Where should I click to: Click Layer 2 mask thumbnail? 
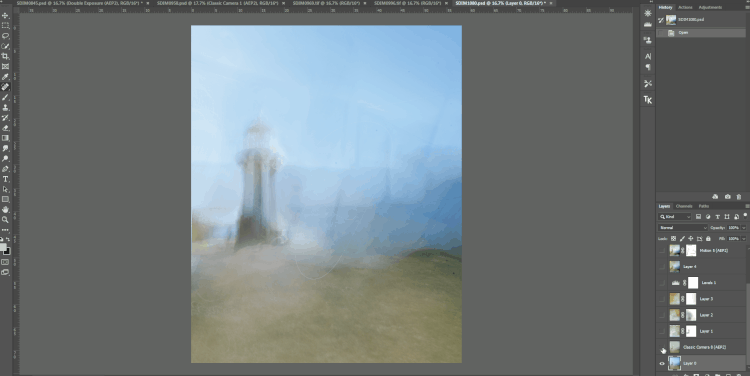[x=691, y=315]
